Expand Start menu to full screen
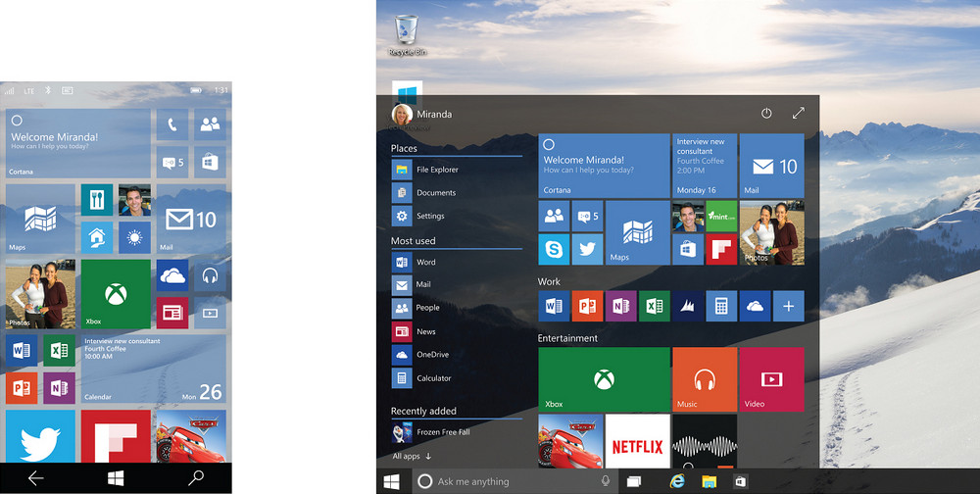980x494 pixels. pos(798,113)
